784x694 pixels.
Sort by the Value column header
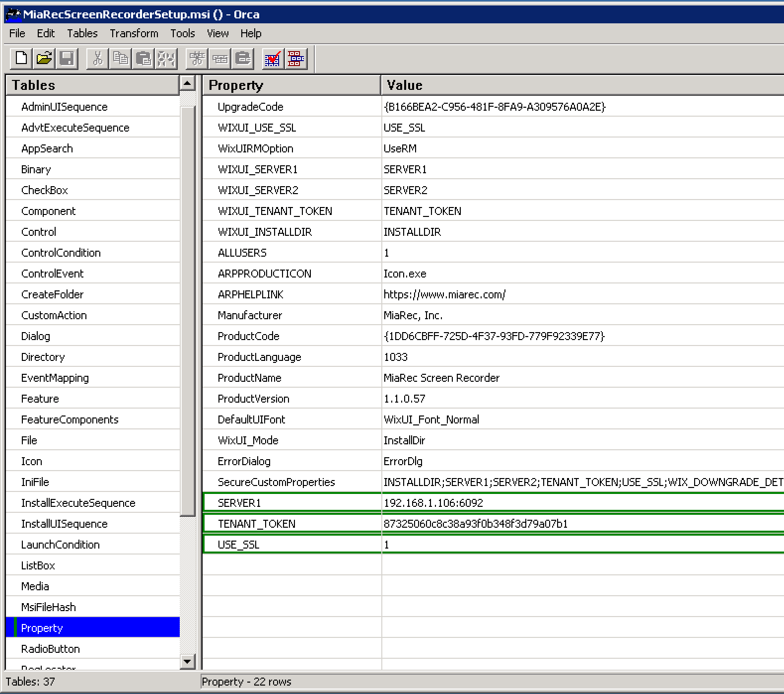[x=582, y=85]
